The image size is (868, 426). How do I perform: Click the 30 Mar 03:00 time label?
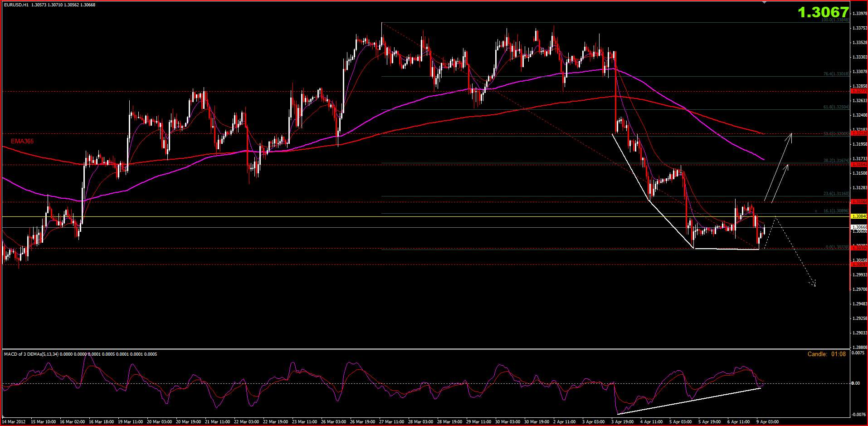pos(508,422)
